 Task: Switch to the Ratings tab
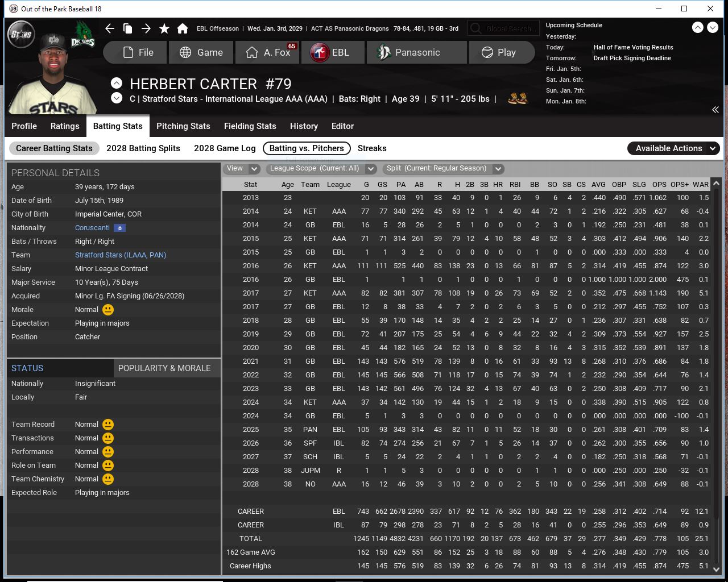[65, 126]
